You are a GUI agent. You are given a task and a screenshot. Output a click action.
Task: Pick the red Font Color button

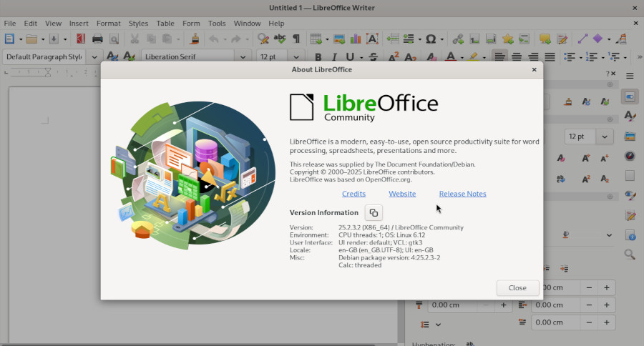(451, 56)
